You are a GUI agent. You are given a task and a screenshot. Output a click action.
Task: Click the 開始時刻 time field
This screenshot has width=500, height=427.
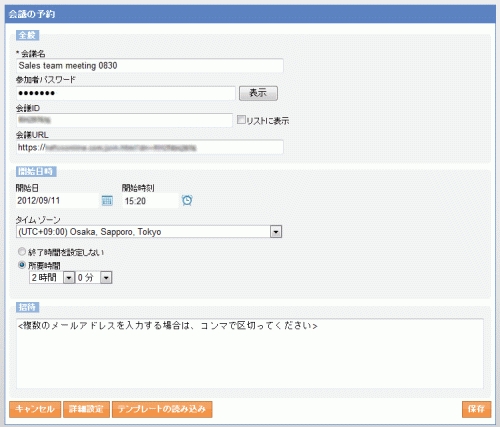[150, 201]
